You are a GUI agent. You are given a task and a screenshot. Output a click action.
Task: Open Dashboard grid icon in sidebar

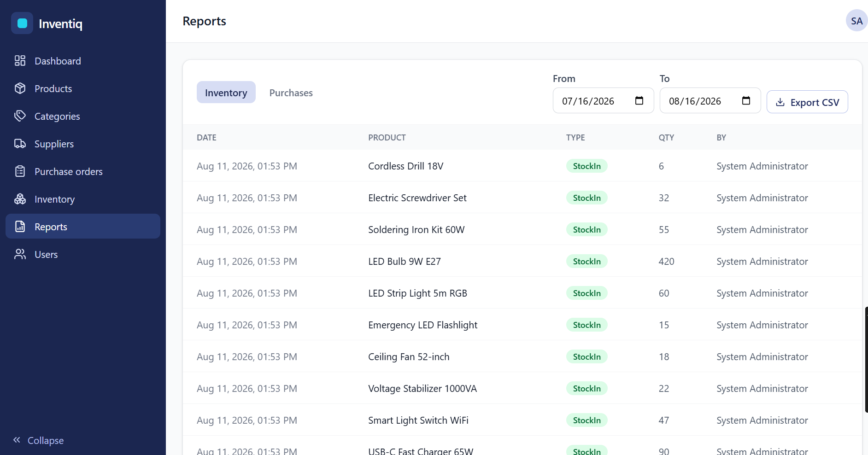click(20, 61)
